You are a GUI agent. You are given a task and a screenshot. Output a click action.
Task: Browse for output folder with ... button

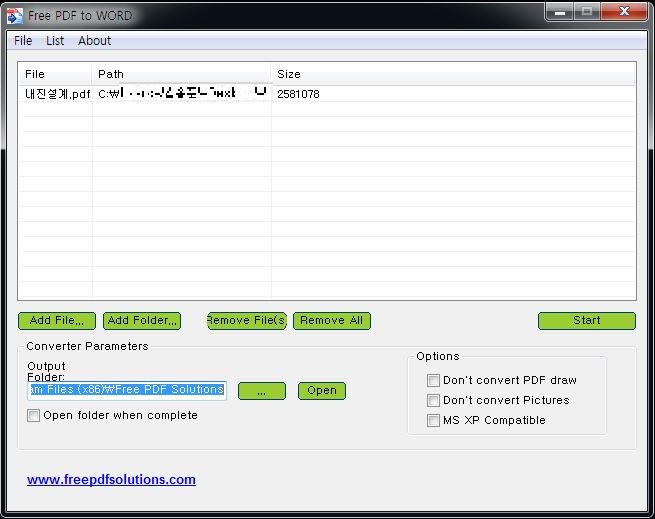[262, 391]
